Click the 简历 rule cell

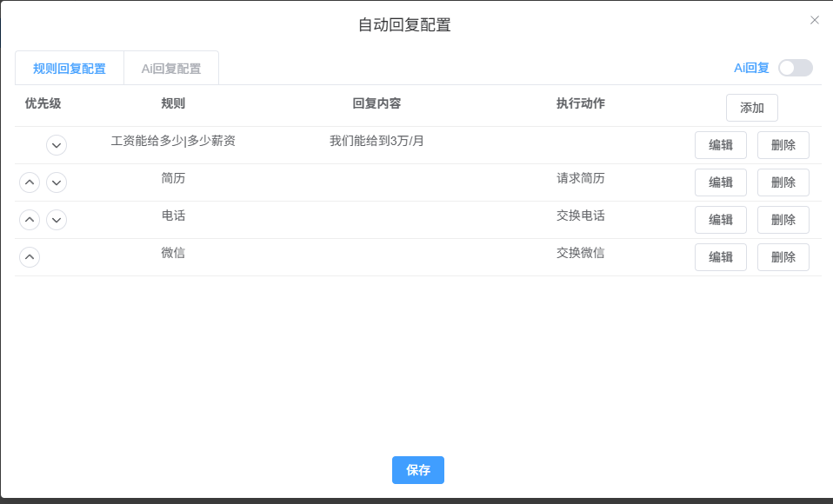coord(173,178)
